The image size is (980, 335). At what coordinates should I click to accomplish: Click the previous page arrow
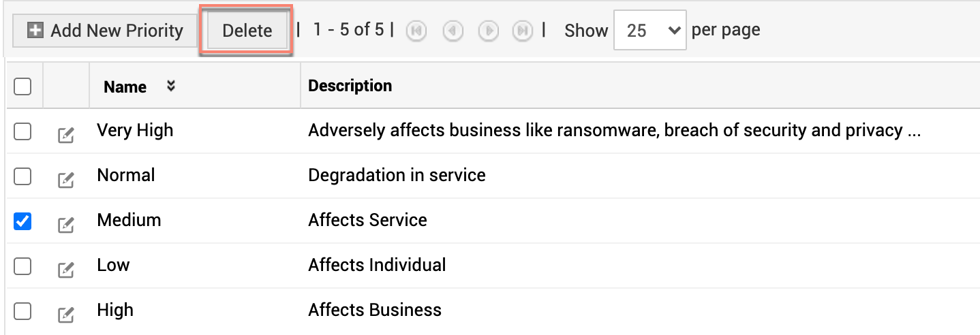pyautogui.click(x=453, y=31)
